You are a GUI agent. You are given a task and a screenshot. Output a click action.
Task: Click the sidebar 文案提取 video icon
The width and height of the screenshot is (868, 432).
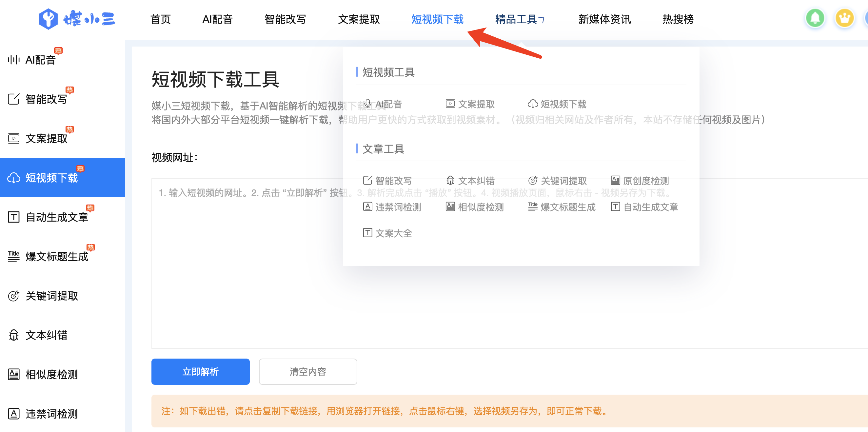pos(13,139)
